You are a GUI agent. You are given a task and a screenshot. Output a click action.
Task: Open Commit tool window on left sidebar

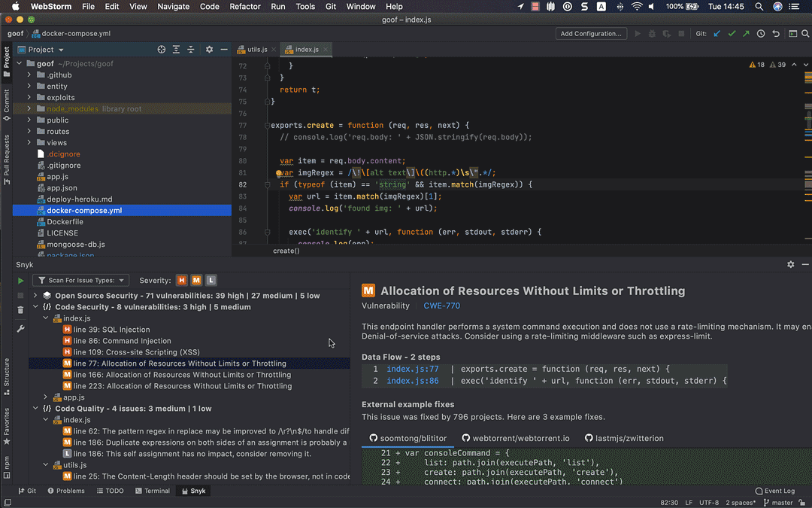coord(6,105)
